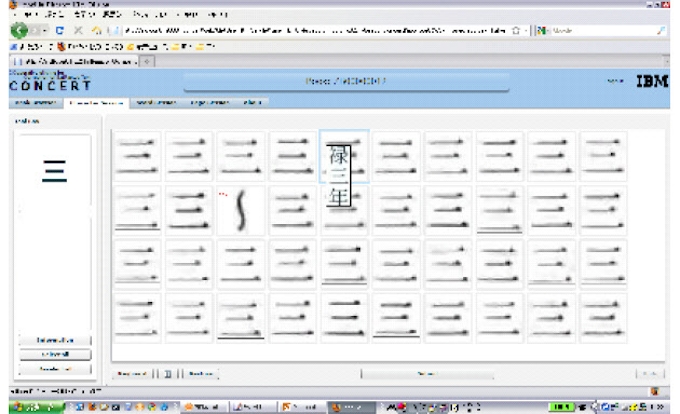Click the bookmark star in address bar
The image size is (680, 414).
(x=515, y=32)
